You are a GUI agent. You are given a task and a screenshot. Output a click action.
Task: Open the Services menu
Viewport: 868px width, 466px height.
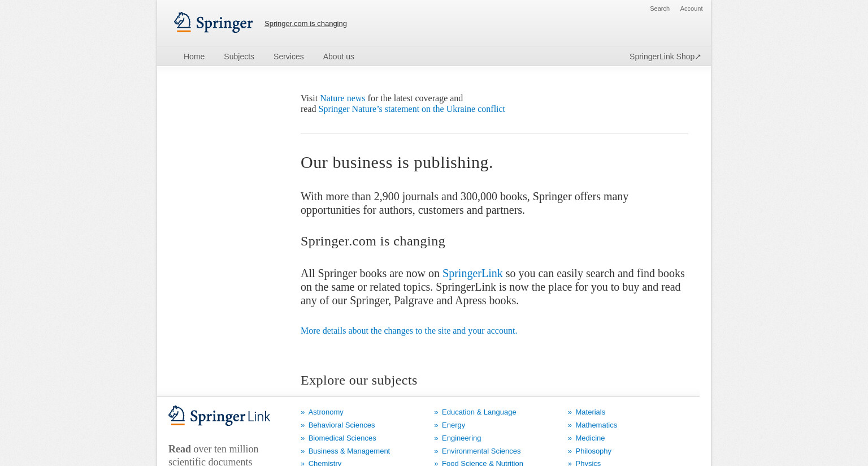tap(289, 57)
